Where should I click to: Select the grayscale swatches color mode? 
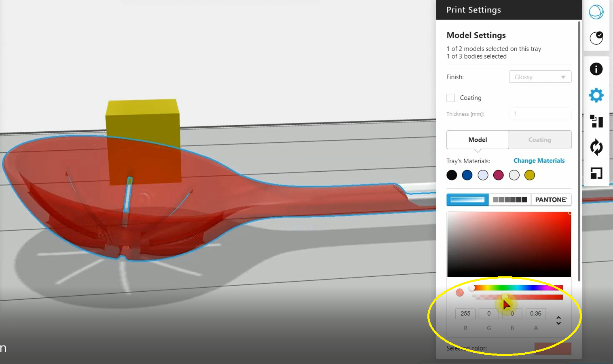pyautogui.click(x=509, y=200)
